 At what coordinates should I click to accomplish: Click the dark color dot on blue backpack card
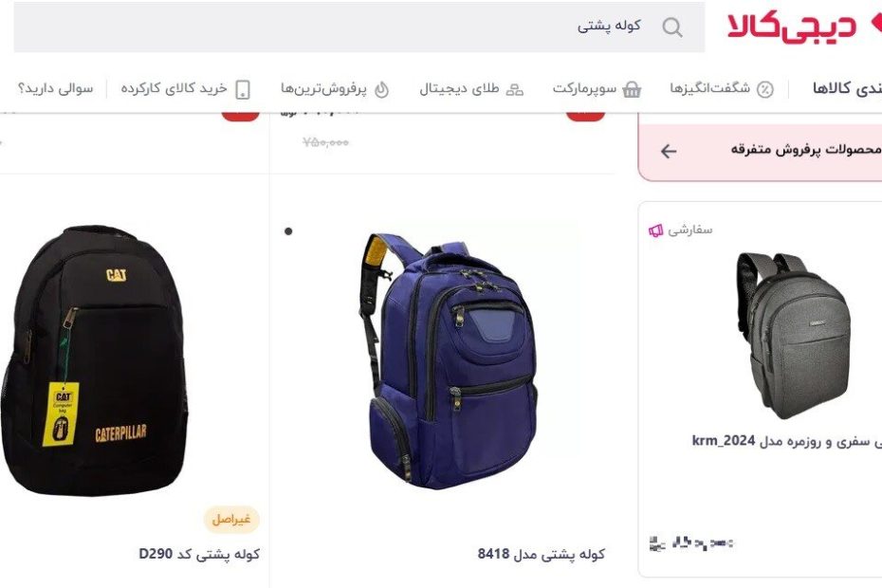point(288,231)
